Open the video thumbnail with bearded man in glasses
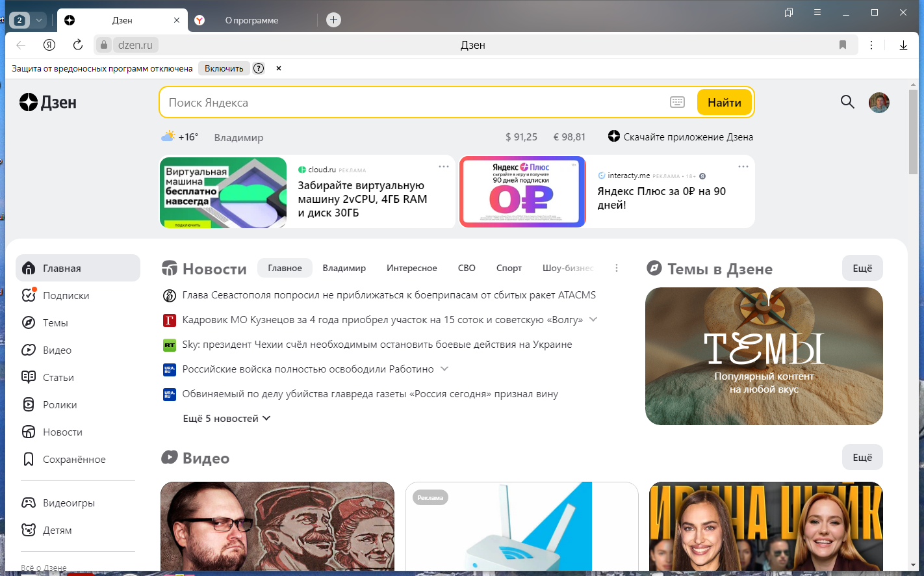 277,526
